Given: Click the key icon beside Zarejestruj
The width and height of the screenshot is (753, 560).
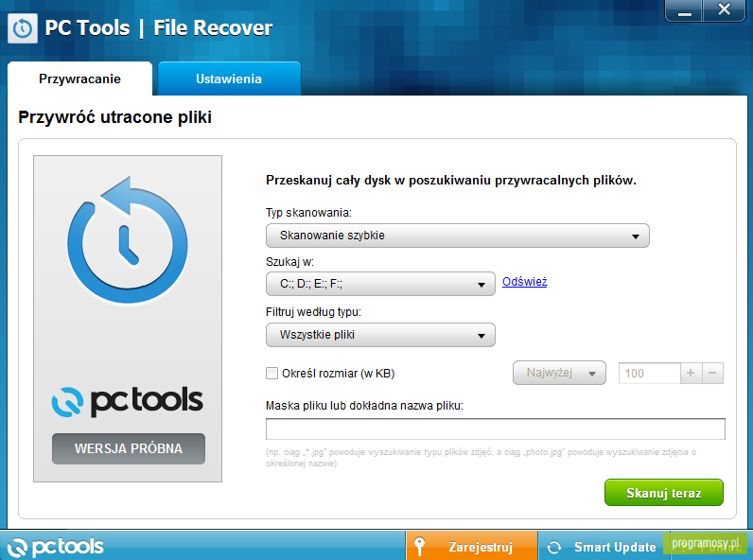Looking at the screenshot, I should coord(420,547).
